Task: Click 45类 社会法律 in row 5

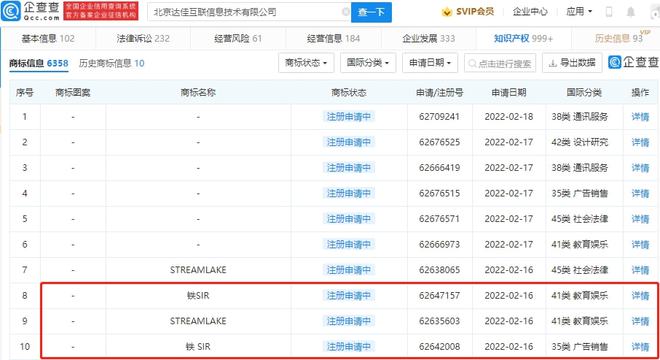Action: click(580, 219)
